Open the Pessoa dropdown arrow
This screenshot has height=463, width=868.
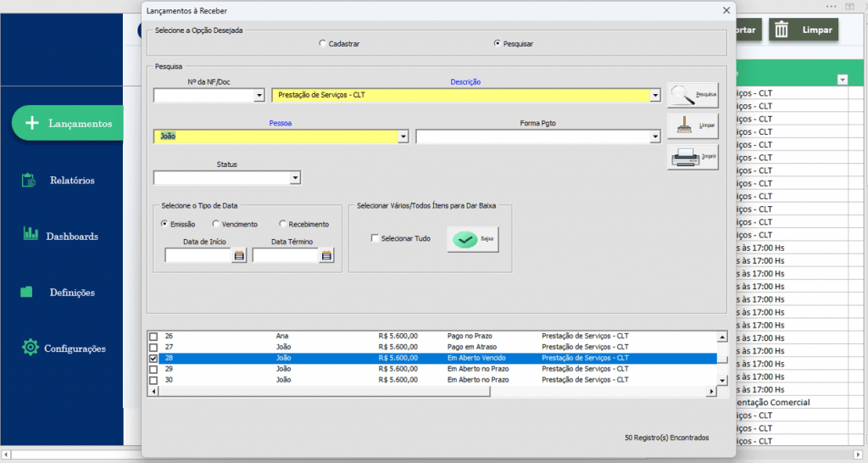pos(403,137)
